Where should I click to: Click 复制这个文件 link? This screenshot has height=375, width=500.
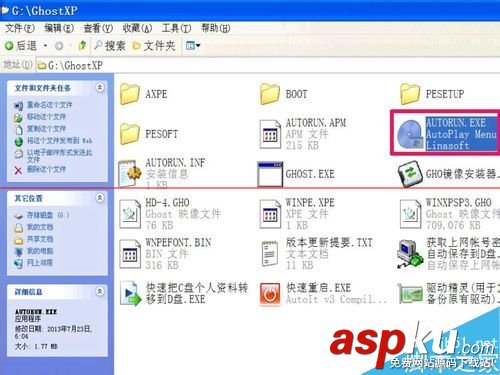46,129
